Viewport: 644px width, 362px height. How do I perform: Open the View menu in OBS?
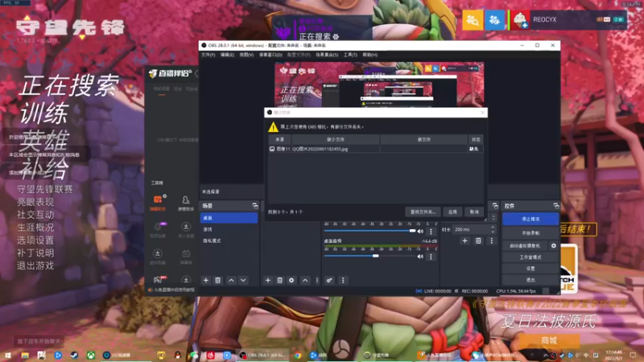click(x=246, y=55)
